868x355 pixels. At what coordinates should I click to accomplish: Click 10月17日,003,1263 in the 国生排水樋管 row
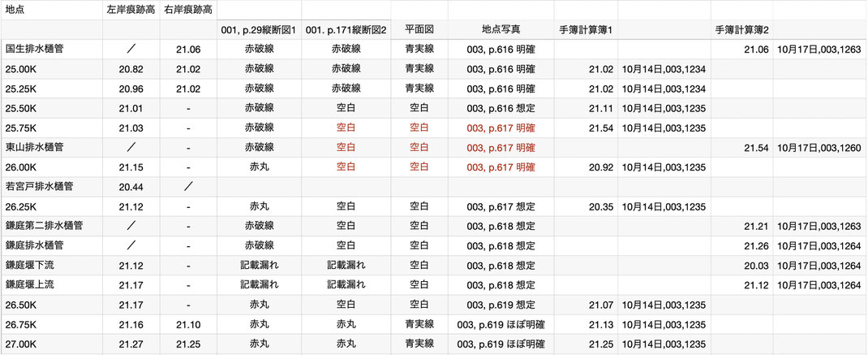[x=819, y=49]
